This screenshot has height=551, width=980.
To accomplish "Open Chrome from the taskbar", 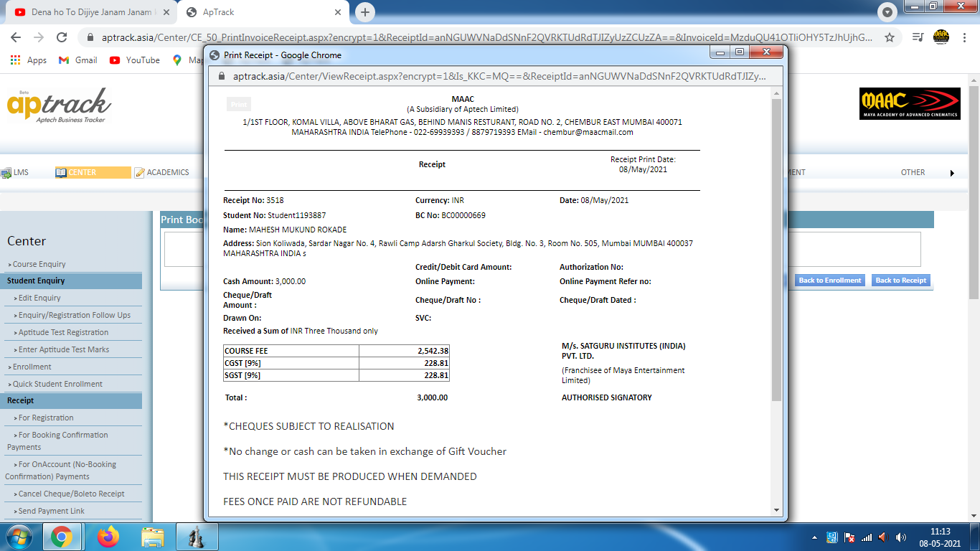I will (62, 536).
